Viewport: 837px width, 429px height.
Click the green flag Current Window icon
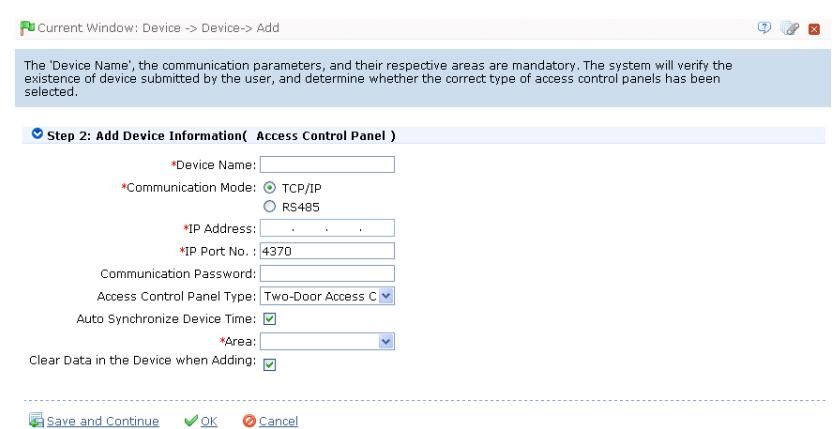click(x=27, y=28)
